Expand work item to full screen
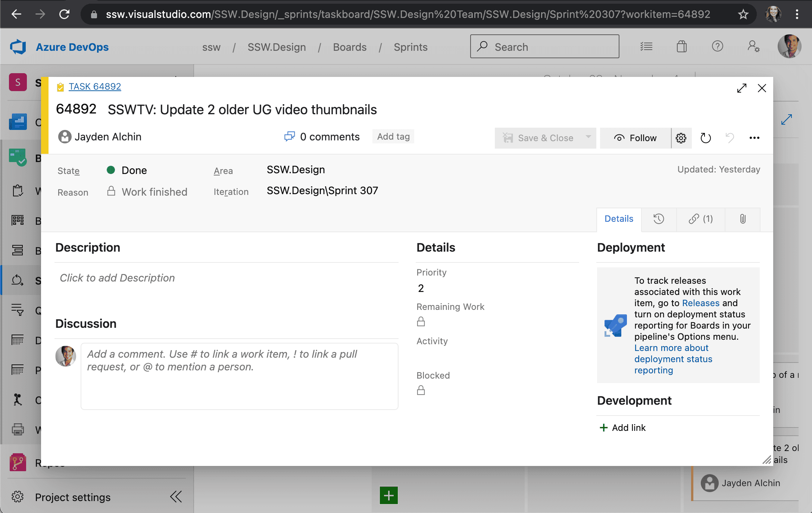 (742, 88)
